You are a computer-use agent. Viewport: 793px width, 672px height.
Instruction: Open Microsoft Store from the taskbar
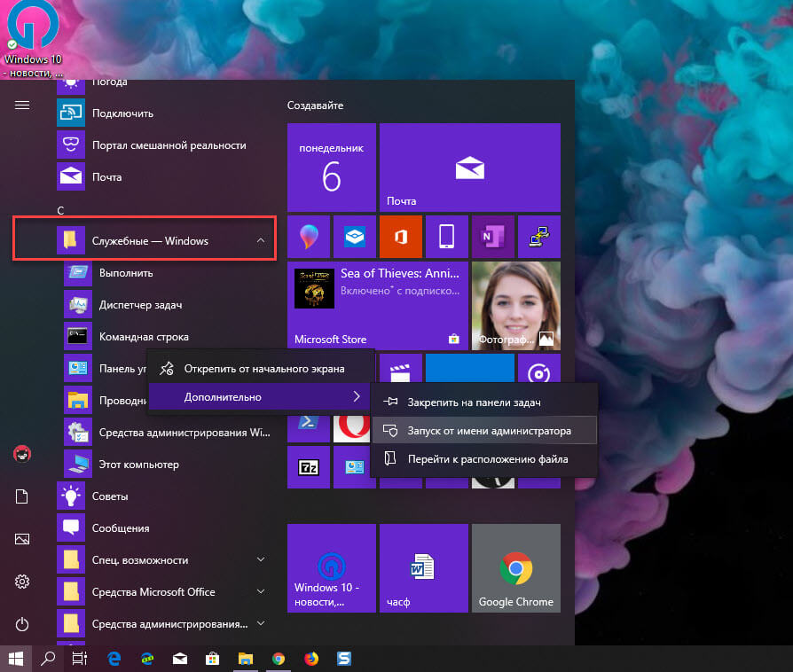212,659
